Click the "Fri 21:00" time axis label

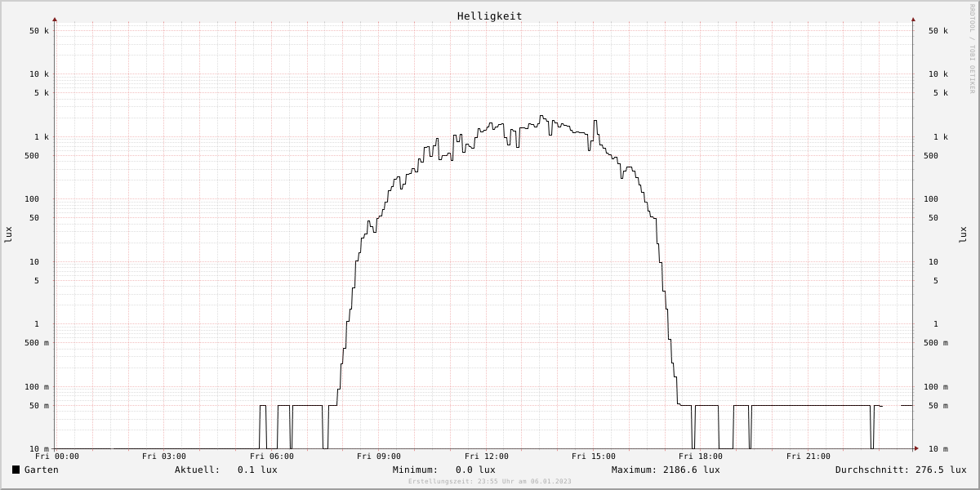coord(808,457)
